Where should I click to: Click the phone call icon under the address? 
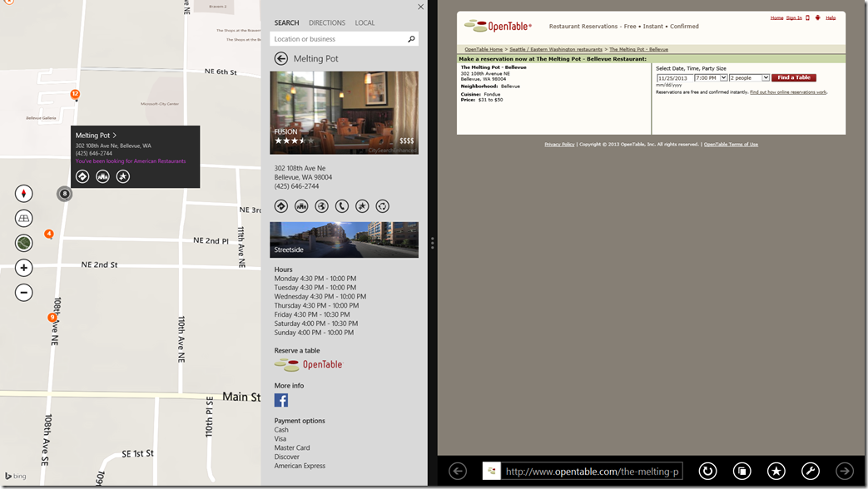[342, 206]
